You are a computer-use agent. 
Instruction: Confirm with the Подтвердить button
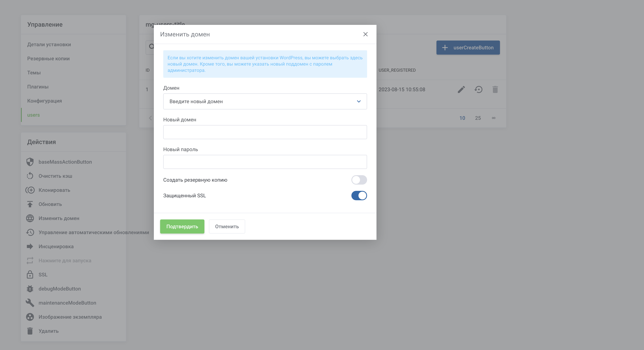(x=182, y=226)
